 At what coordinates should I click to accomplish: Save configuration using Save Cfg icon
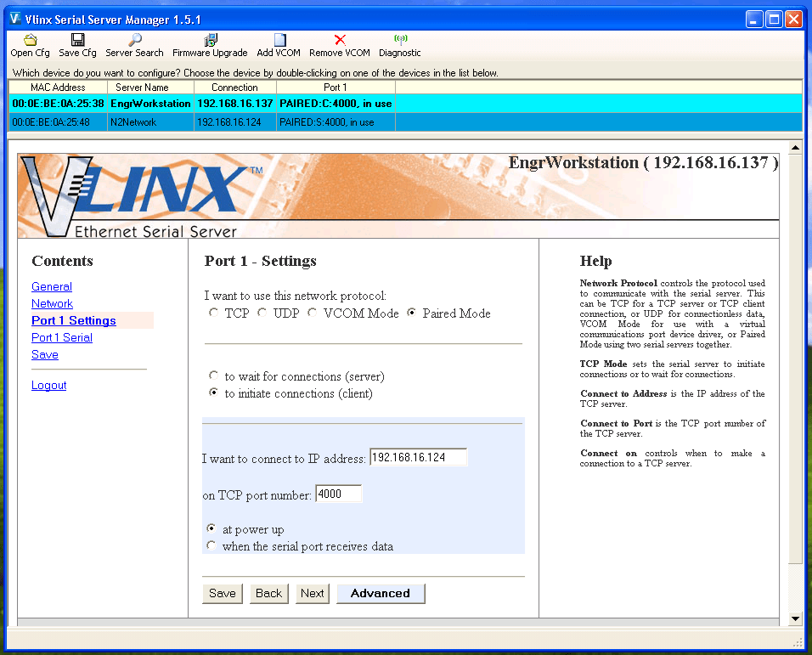(x=77, y=46)
